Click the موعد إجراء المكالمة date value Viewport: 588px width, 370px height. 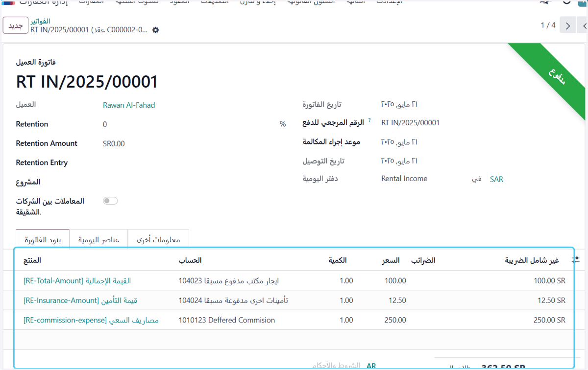(399, 142)
